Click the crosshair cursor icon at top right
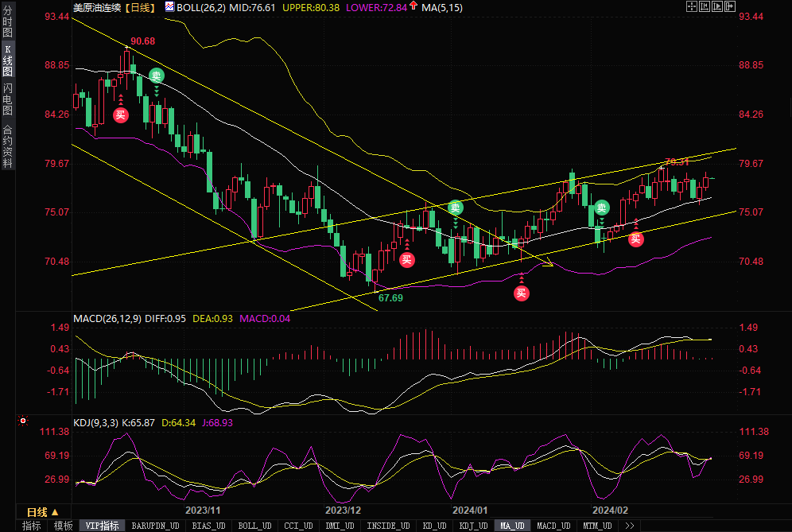The height and width of the screenshot is (532, 792). [691, 6]
